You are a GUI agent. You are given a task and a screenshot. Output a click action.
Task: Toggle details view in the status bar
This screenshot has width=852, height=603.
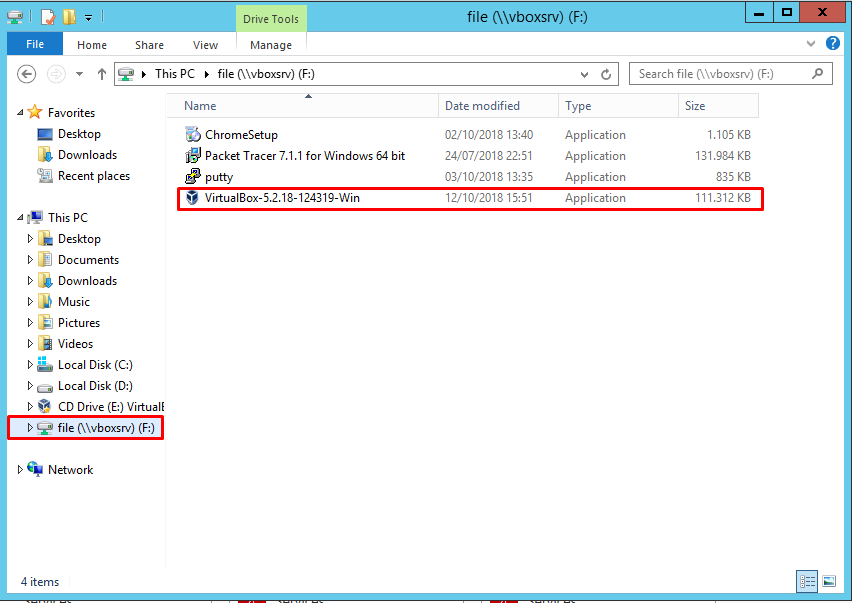click(806, 581)
